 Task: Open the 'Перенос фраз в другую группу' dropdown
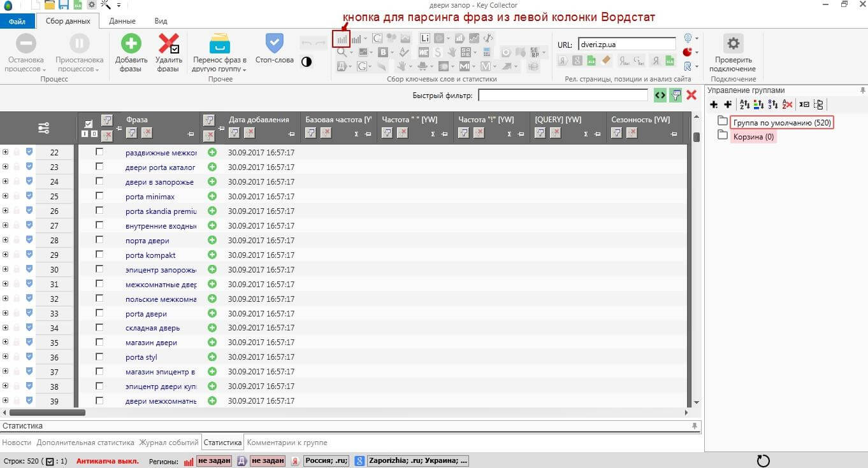(x=219, y=64)
